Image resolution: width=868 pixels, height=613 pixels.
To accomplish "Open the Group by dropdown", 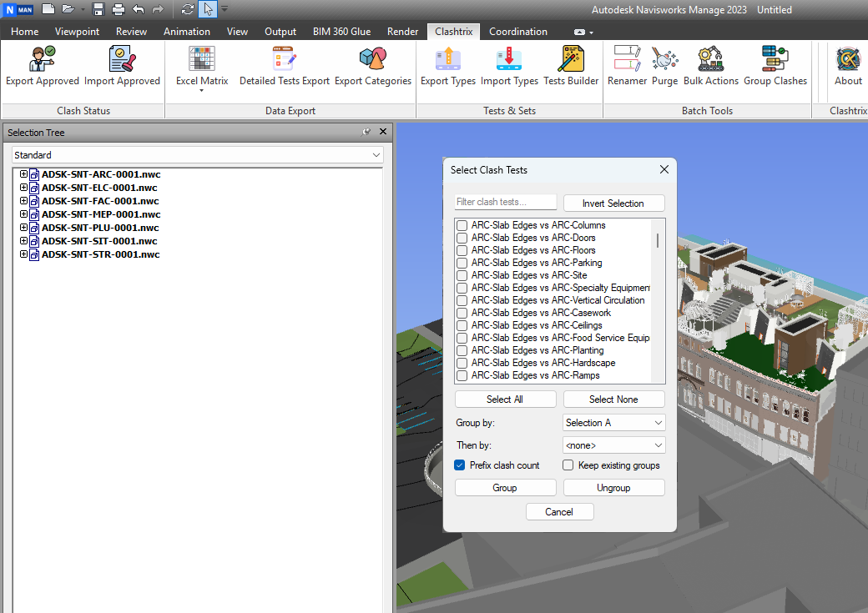I will [x=614, y=423].
